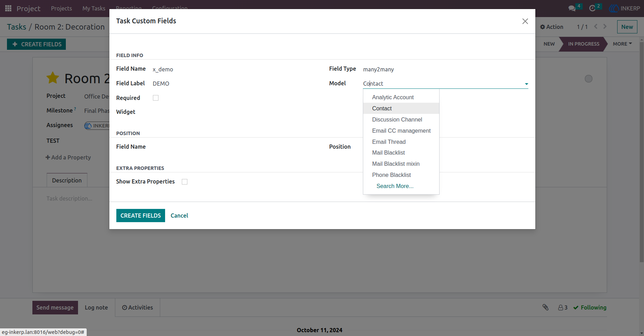Select Contact in the model list
Image resolution: width=644 pixels, height=336 pixels.
point(401,108)
